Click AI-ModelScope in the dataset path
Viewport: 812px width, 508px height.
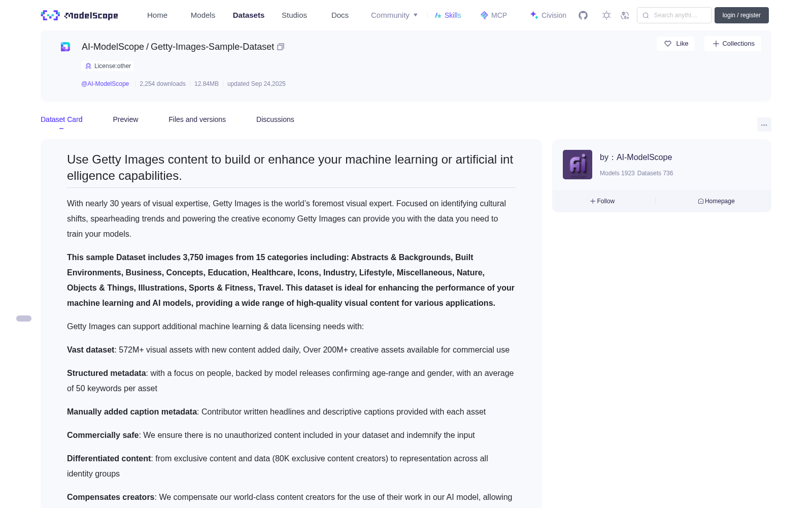coord(113,47)
